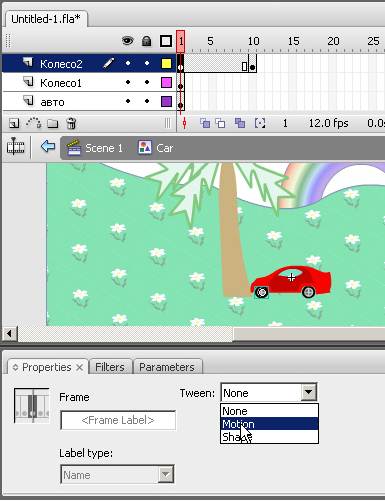Select the Properties tab
The width and height of the screenshot is (385, 502).
(x=47, y=367)
